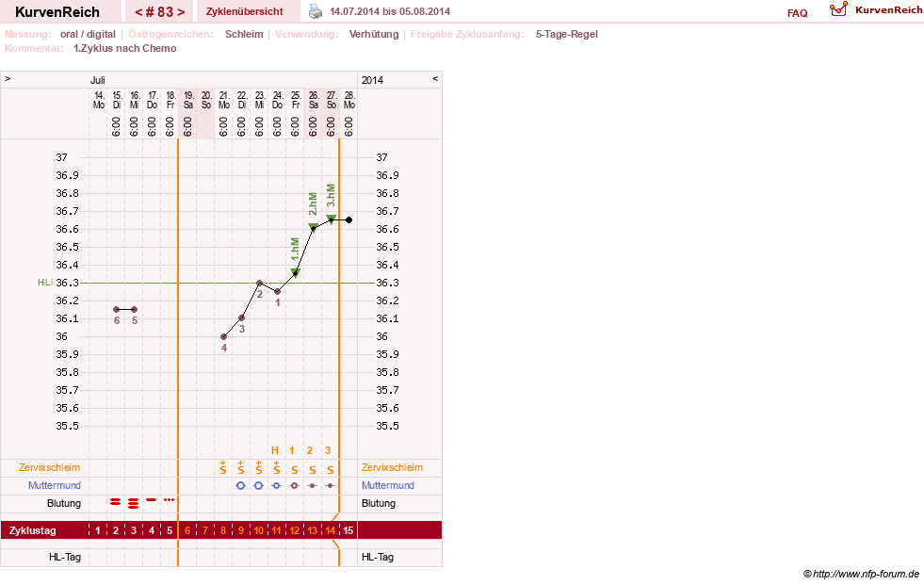Image resolution: width=924 pixels, height=585 pixels.
Task: Click the Verhütung usage value
Action: click(374, 34)
